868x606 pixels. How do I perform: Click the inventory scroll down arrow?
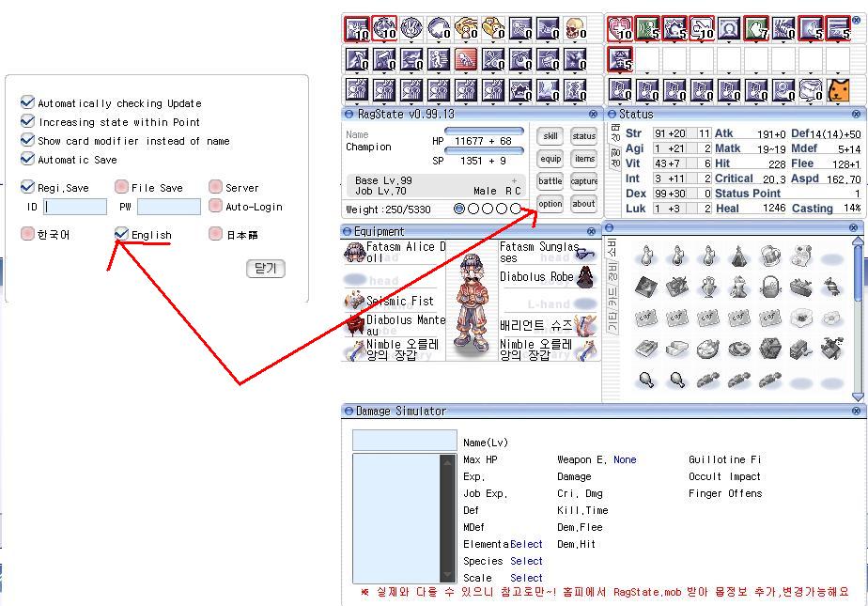click(x=858, y=396)
